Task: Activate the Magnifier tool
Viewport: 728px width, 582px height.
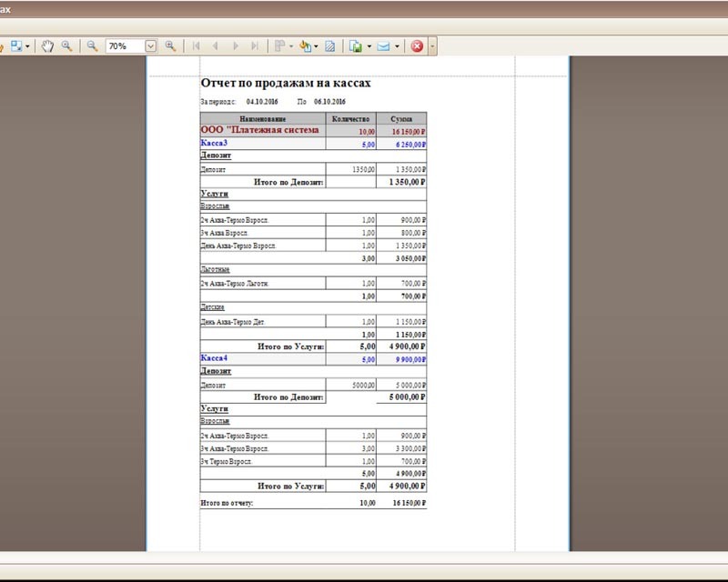Action: point(66,45)
